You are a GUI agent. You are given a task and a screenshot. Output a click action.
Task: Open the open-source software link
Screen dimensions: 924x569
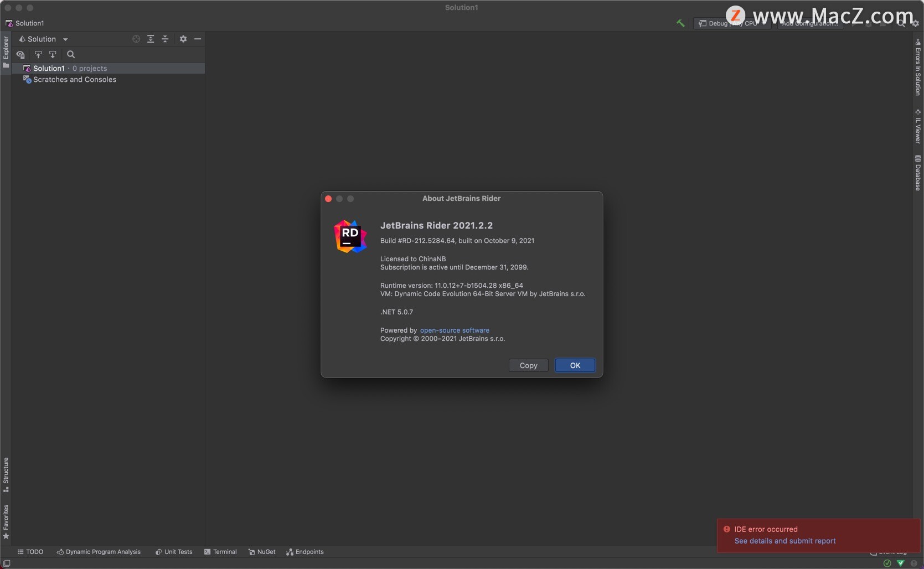pos(455,330)
